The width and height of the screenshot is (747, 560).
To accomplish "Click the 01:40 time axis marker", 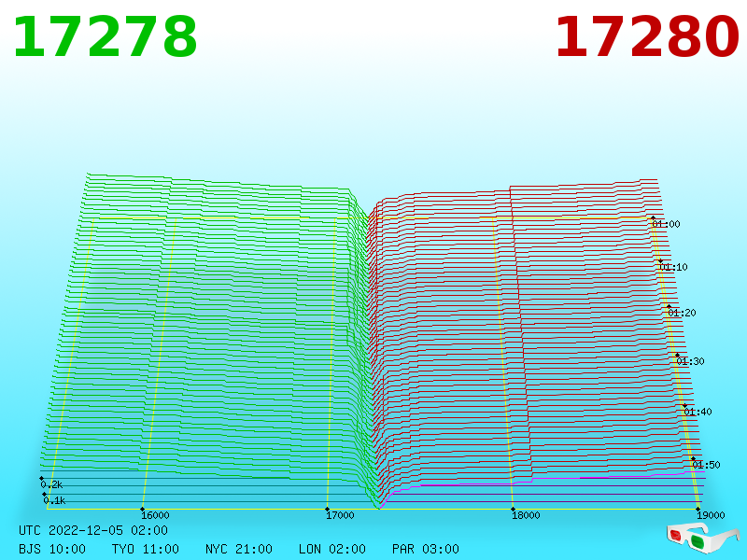I will 698,412.
